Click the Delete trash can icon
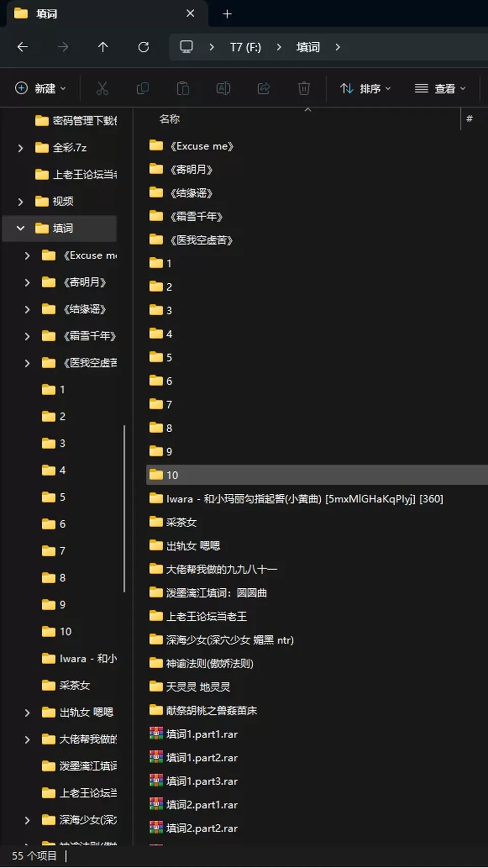Screen dimensions: 488x868 304,88
